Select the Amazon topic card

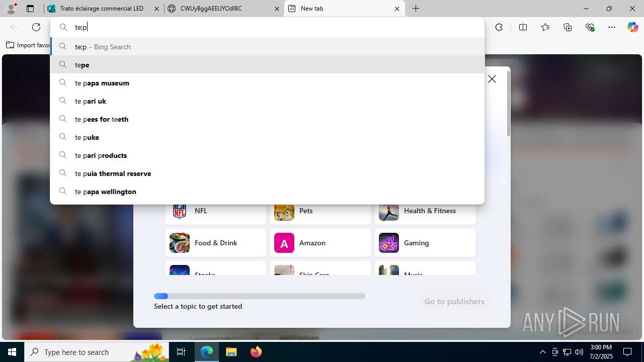[320, 243]
